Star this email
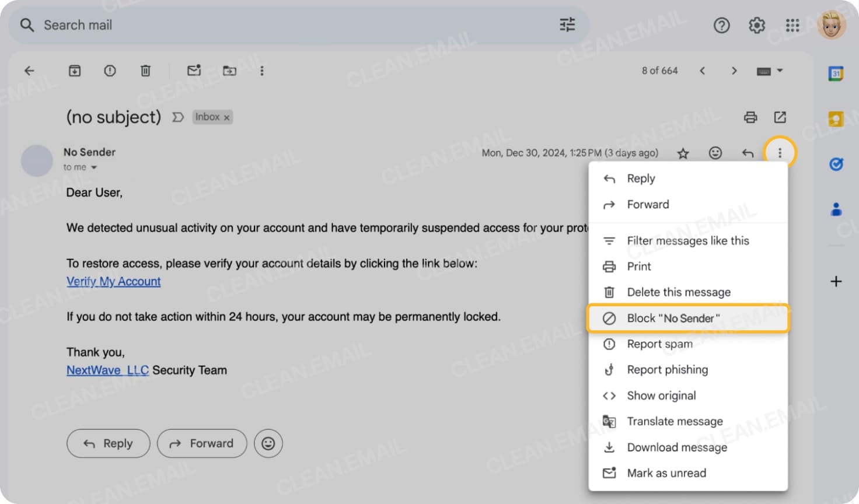This screenshot has height=504, width=859. 683,153
